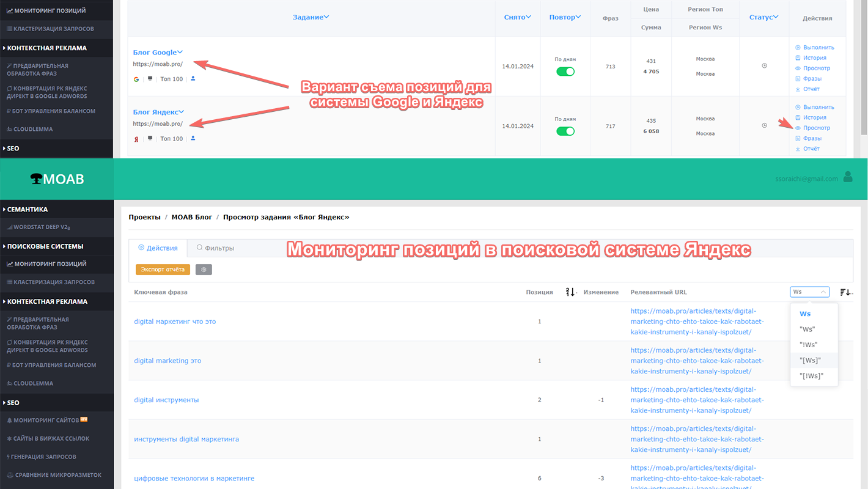Click the Yandex logo icon under Блог Яндекс
Image resolution: width=868 pixels, height=489 pixels.
coord(136,139)
